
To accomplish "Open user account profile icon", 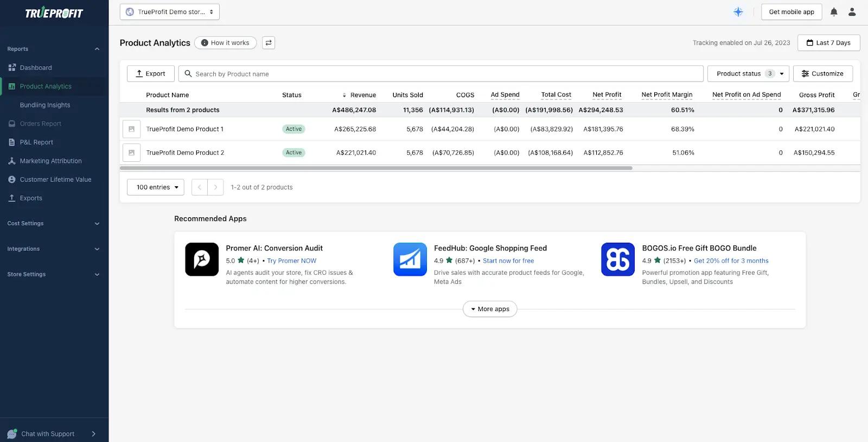I will (852, 12).
